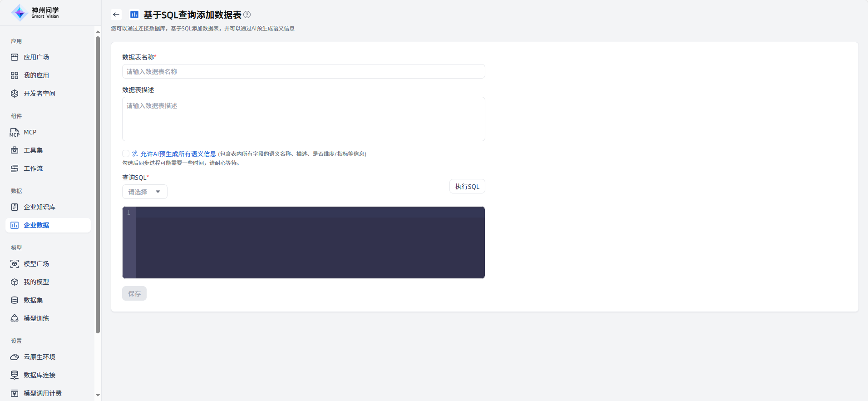Navigate to 模型训练 in sidebar
The width and height of the screenshot is (868, 401).
(x=36, y=318)
